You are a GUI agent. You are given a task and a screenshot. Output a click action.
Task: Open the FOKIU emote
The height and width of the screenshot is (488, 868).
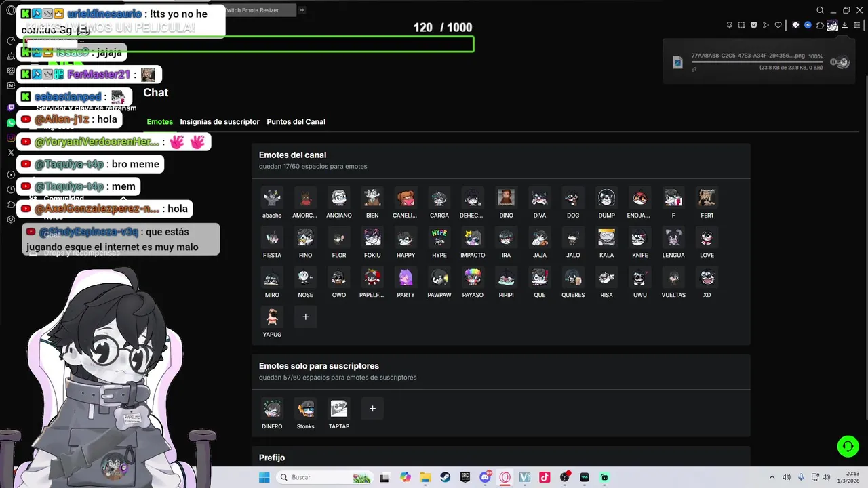(372, 238)
